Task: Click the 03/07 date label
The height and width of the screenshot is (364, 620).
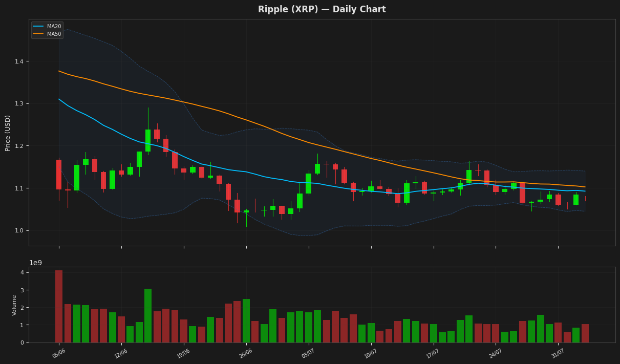Action: [x=309, y=353]
